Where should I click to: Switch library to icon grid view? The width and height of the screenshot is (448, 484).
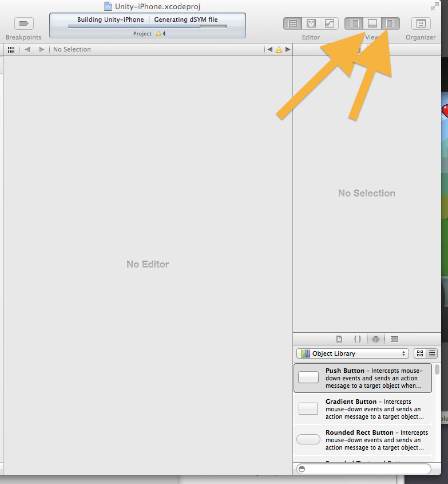coord(420,353)
